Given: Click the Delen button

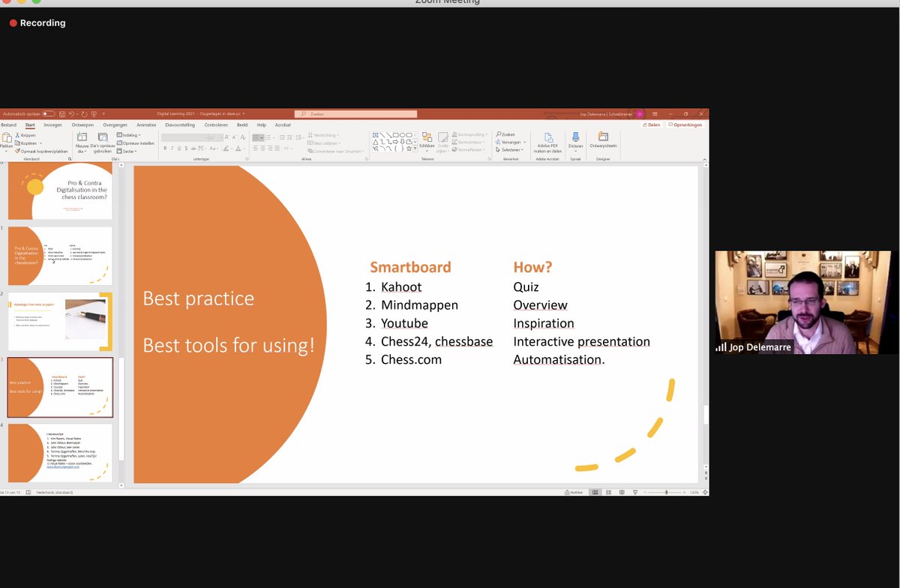Looking at the screenshot, I should click(651, 125).
